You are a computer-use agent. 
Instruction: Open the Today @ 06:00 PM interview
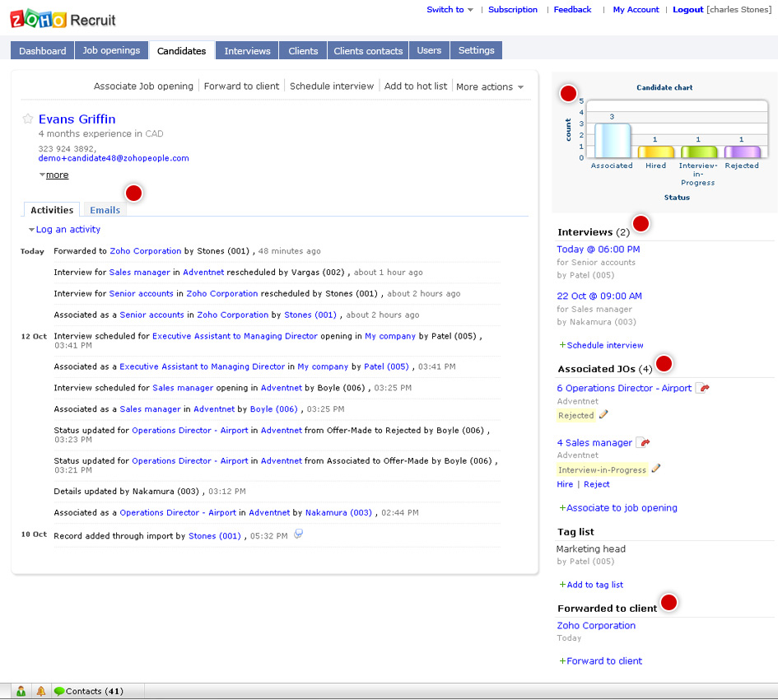(x=598, y=250)
